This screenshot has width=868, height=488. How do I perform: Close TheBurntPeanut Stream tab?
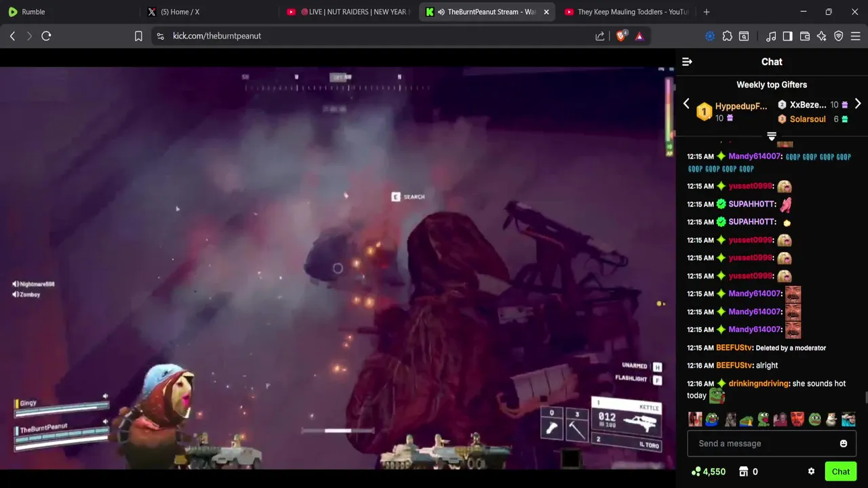pyautogui.click(x=547, y=12)
